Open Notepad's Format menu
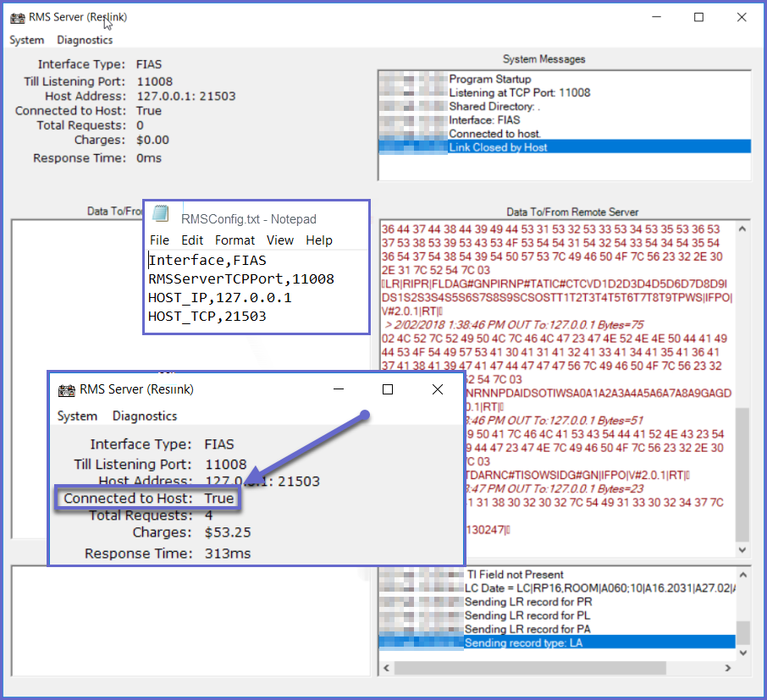767x700 pixels. point(235,240)
